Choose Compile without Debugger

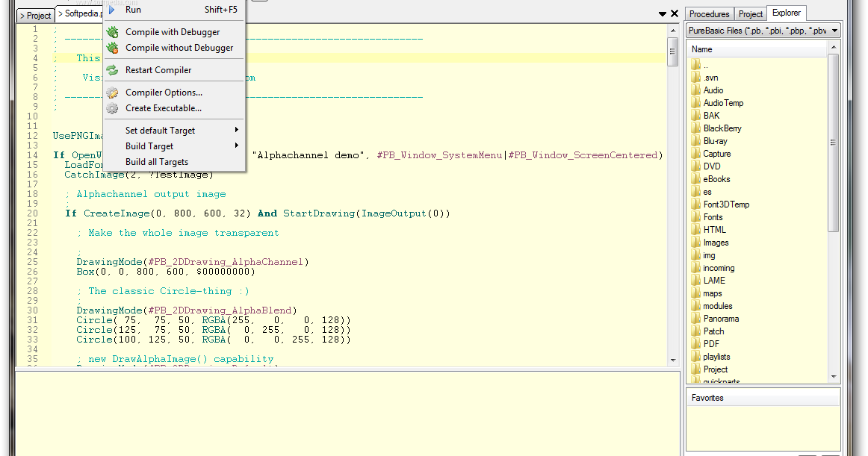point(174,48)
